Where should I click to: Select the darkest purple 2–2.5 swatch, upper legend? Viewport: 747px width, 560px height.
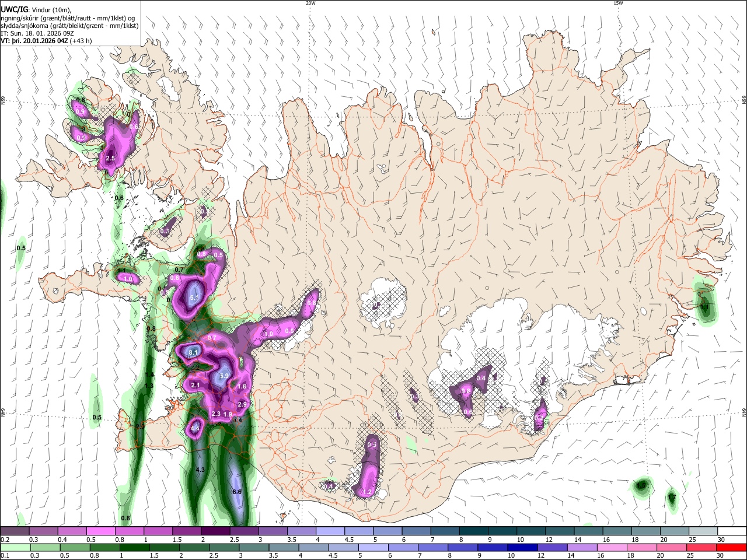[x=215, y=531]
